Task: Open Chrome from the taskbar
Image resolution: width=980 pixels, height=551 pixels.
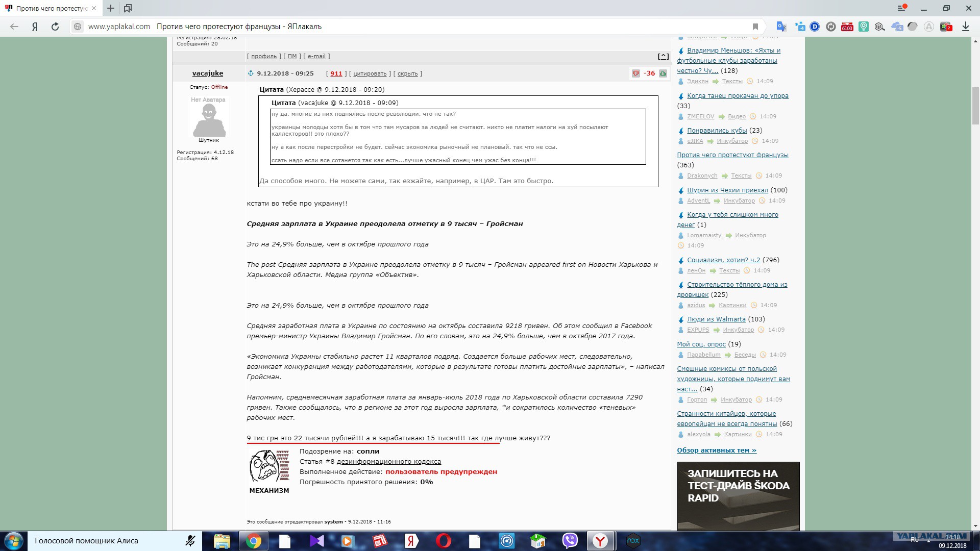Action: [x=253, y=541]
